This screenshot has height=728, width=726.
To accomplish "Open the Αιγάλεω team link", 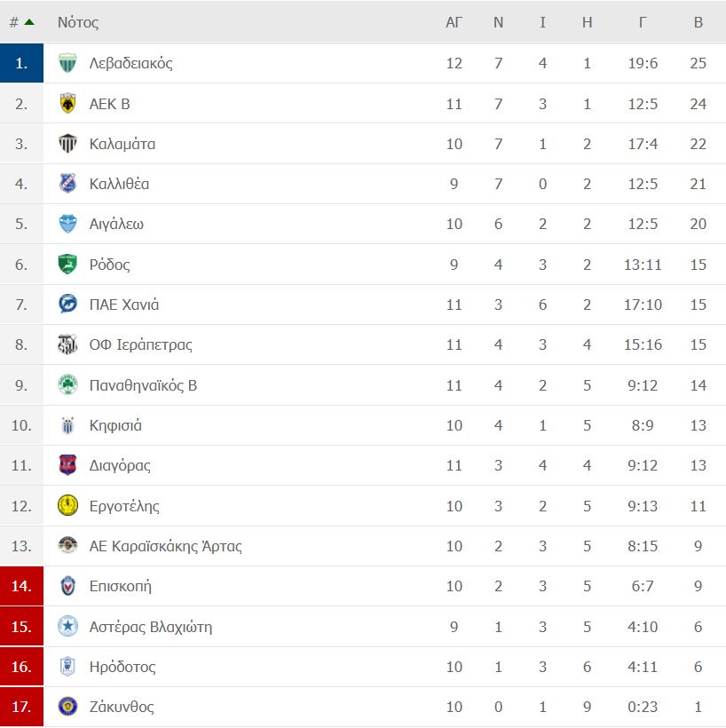I will [116, 224].
